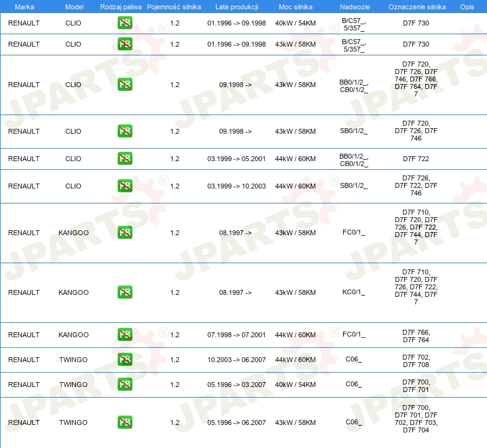Click the fuel icon in the Twingo 05.1996 -> 06.2007 row
Image resolution: width=487 pixels, height=448 pixels.
pyautogui.click(x=125, y=422)
